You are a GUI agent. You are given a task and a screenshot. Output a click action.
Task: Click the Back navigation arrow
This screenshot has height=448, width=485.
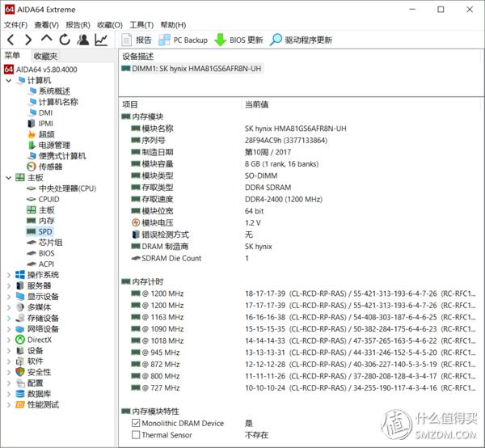coord(11,40)
